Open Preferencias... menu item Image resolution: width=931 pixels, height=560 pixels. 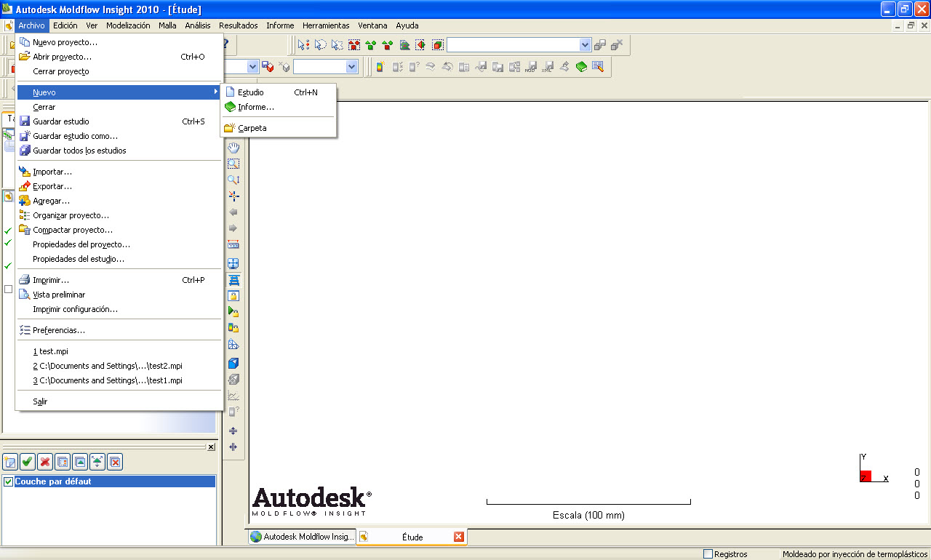[119, 330]
